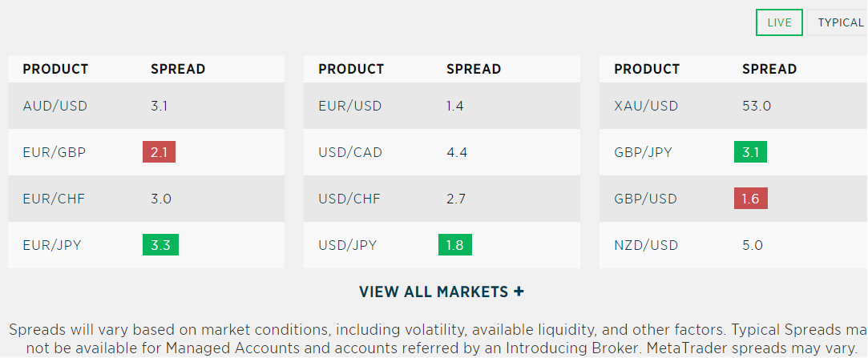The width and height of the screenshot is (868, 358).
Task: Select the NZD/USD product
Action: [646, 245]
